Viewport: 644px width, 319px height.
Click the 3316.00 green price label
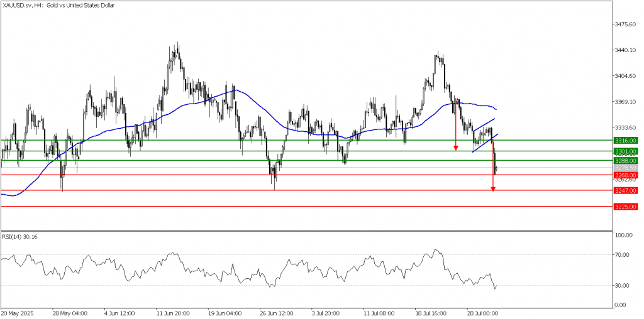(x=626, y=141)
